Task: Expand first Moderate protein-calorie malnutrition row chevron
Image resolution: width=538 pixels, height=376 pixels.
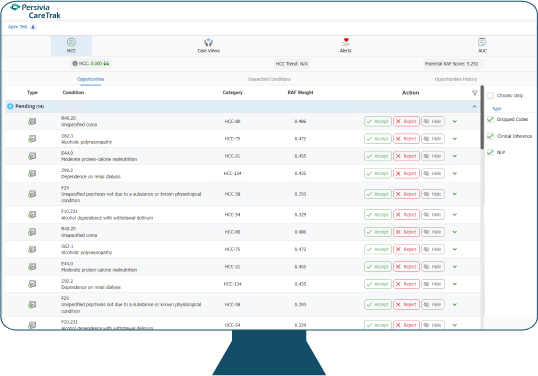Action: (455, 156)
